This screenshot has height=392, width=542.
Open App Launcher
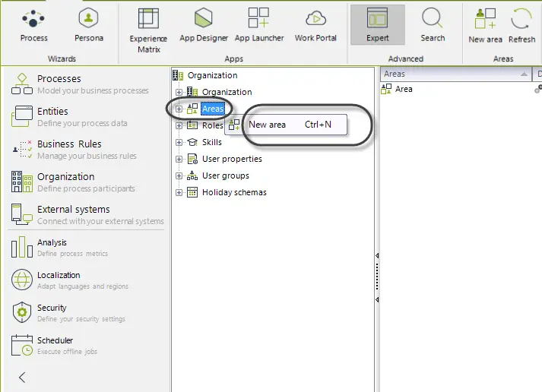click(259, 26)
